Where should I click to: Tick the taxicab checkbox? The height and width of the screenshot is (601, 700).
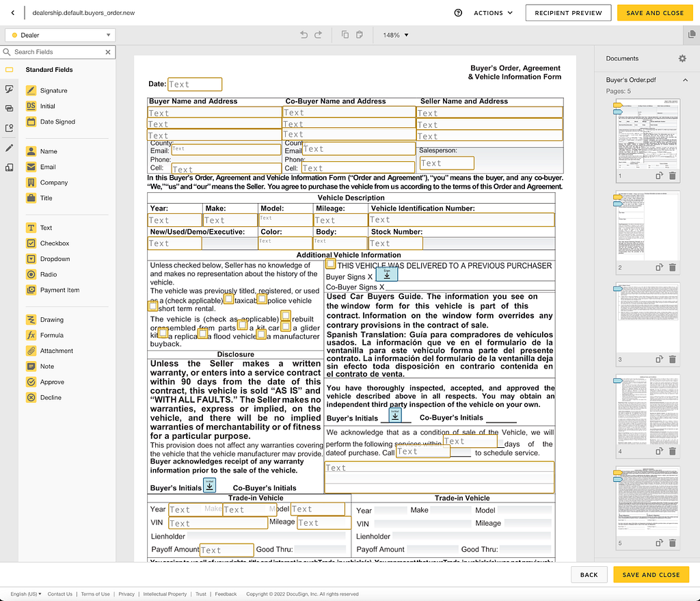[228, 299]
